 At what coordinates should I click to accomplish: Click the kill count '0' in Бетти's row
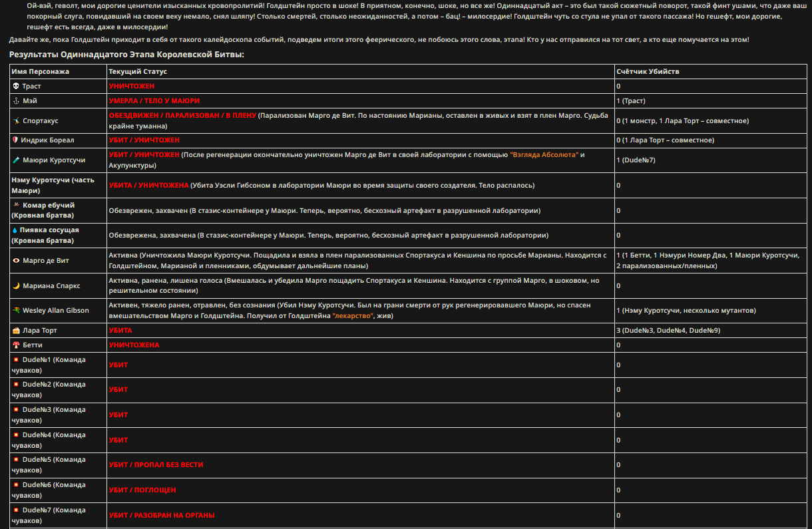pyautogui.click(x=618, y=345)
